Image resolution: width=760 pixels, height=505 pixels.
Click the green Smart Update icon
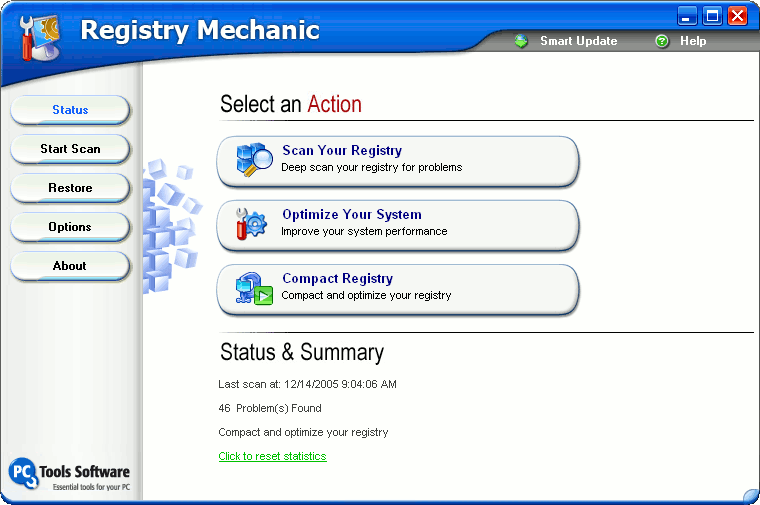pyautogui.click(x=521, y=41)
